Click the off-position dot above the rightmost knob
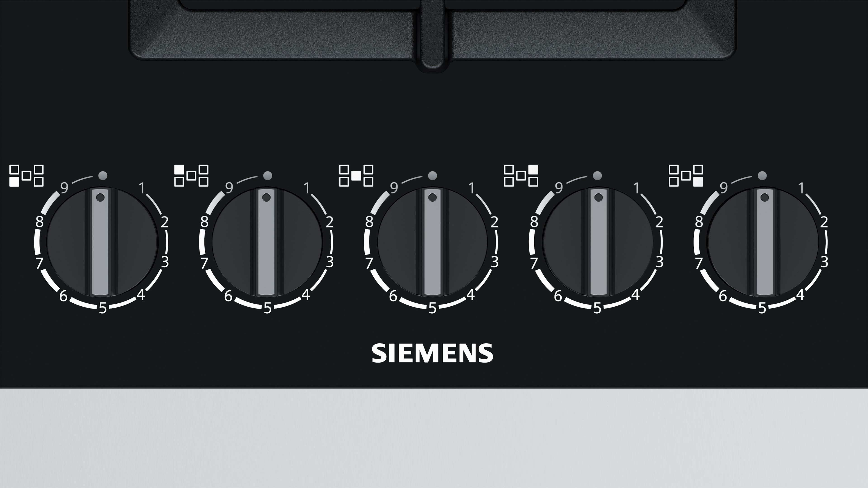The image size is (868, 488). [762, 176]
